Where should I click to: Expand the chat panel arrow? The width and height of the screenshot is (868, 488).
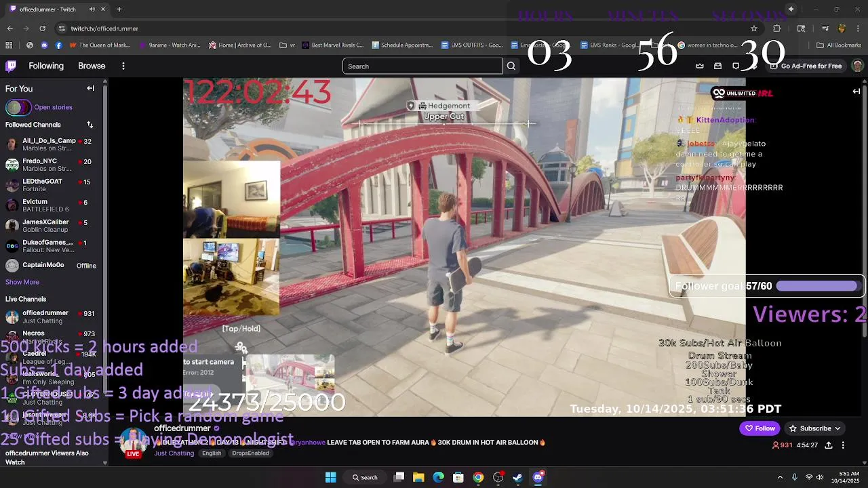point(856,91)
